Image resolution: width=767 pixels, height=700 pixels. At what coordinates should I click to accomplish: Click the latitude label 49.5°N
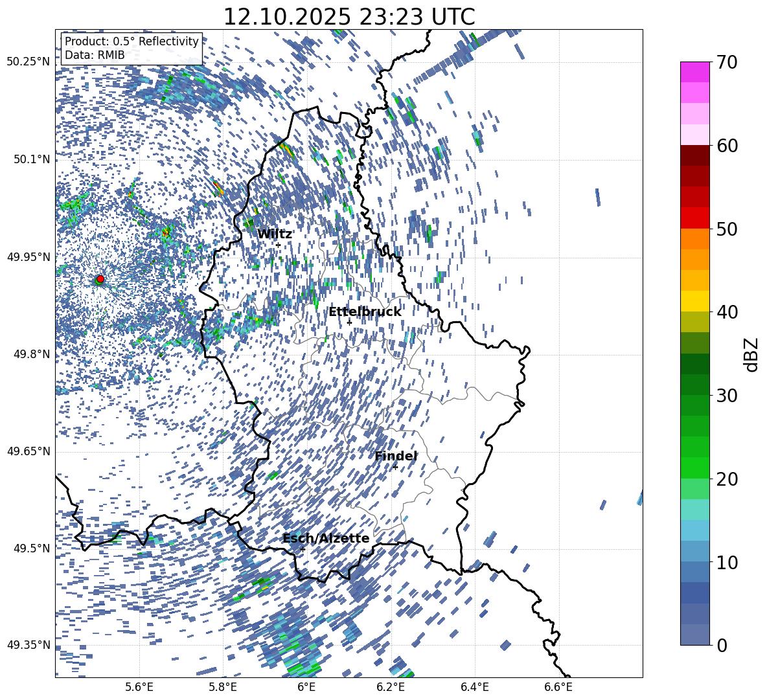pyautogui.click(x=32, y=548)
